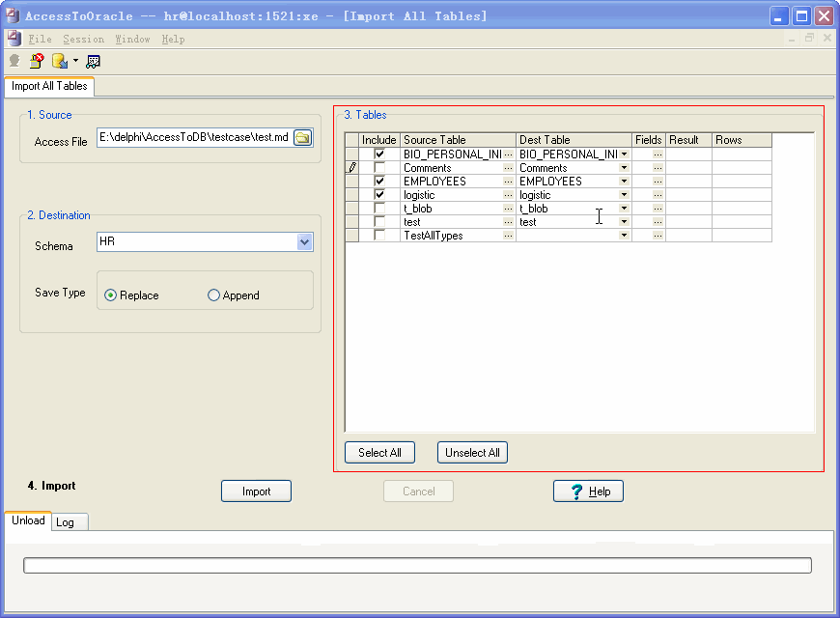Expand Dest Table dropdown for TestAllTypes row
Screen dimensions: 840x618
tap(624, 235)
